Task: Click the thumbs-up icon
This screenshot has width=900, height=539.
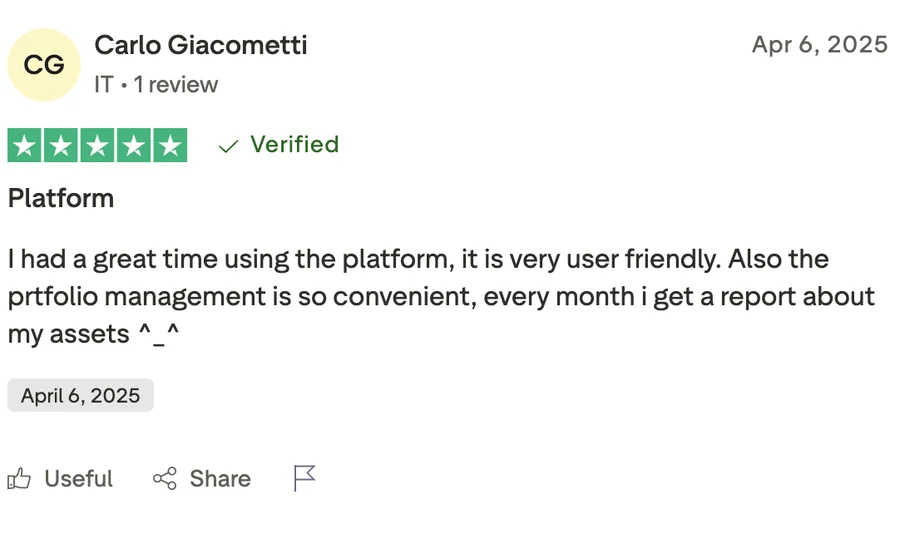Action: (20, 479)
